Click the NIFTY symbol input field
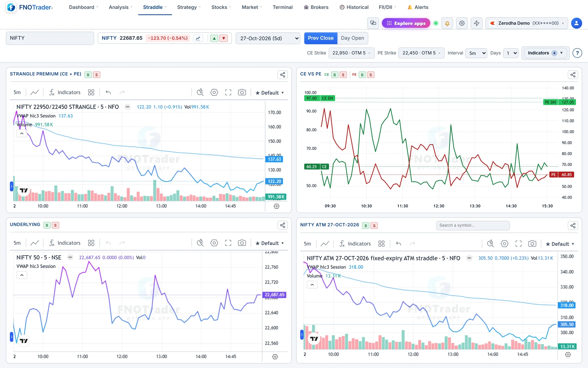The image size is (588, 368). coord(50,38)
